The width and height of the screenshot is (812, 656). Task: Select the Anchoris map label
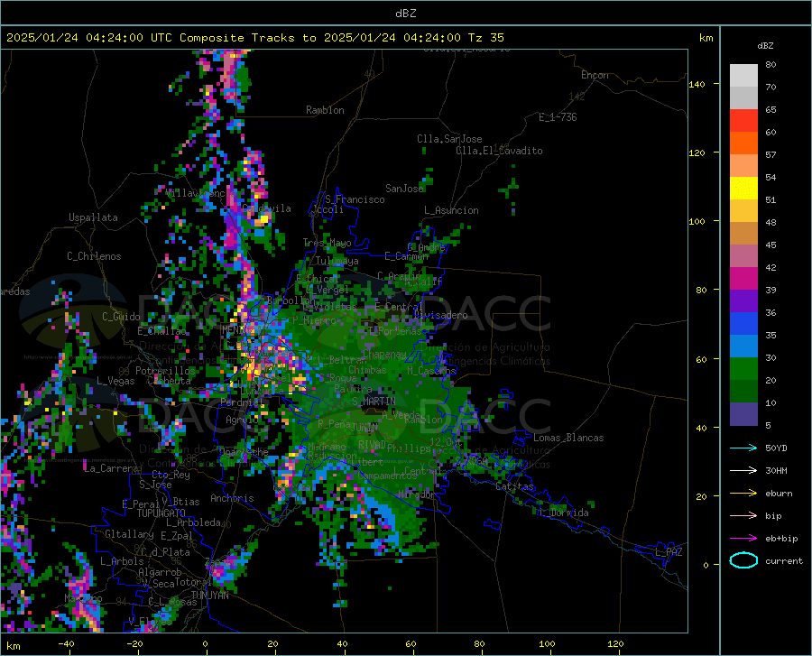click(x=232, y=498)
